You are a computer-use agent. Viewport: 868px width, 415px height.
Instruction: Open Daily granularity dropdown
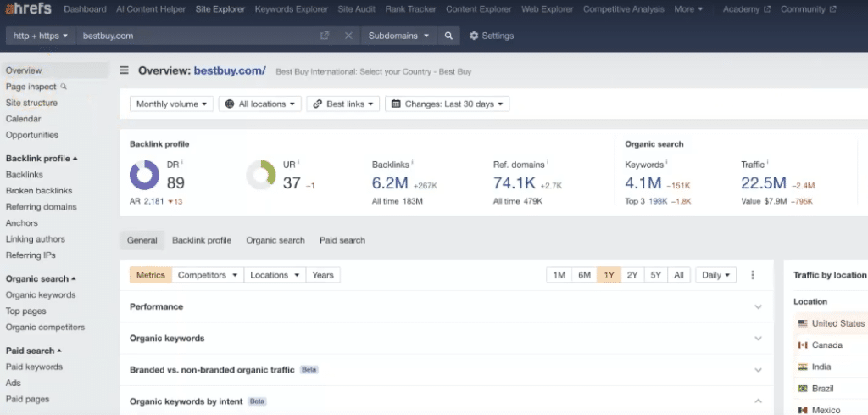pos(715,275)
